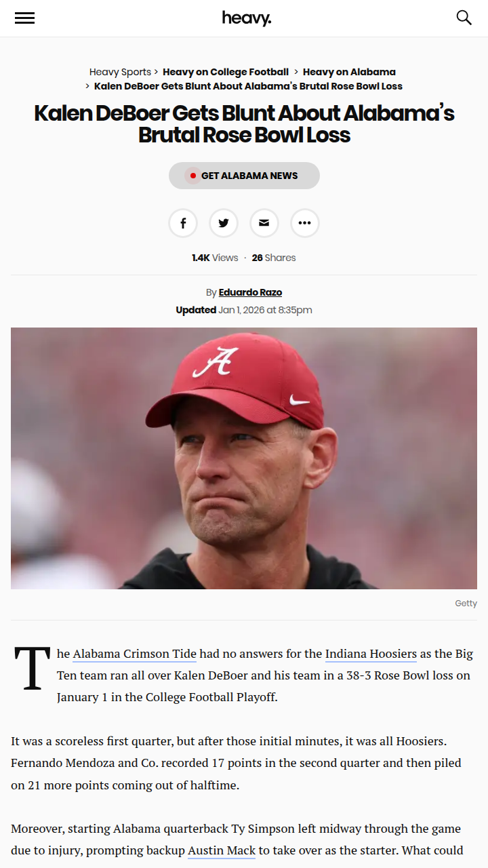Click the article headline

point(244,123)
